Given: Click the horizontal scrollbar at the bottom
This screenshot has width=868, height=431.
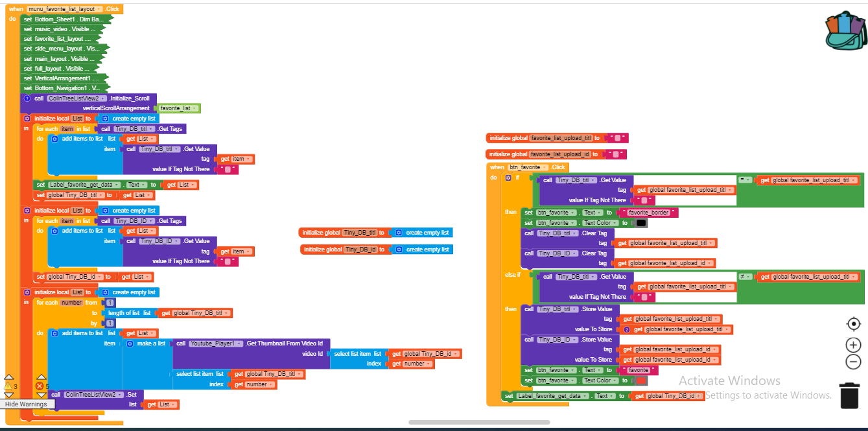Looking at the screenshot, I should pyautogui.click(x=480, y=422).
